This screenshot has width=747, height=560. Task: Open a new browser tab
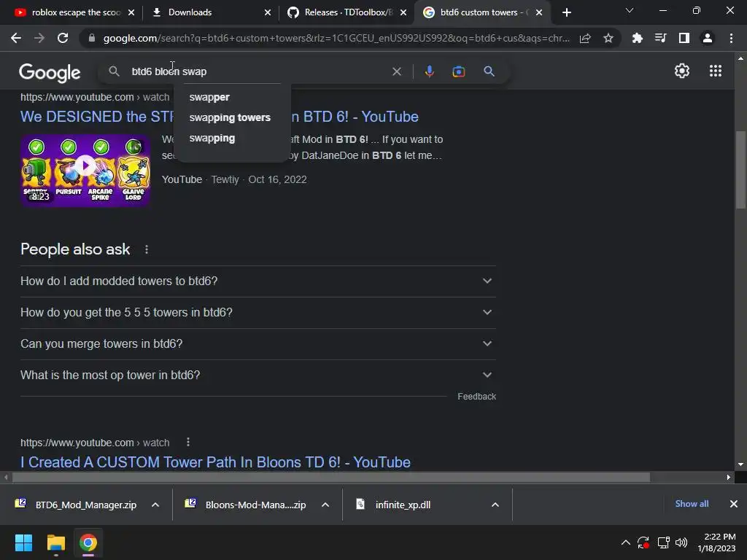566,12
